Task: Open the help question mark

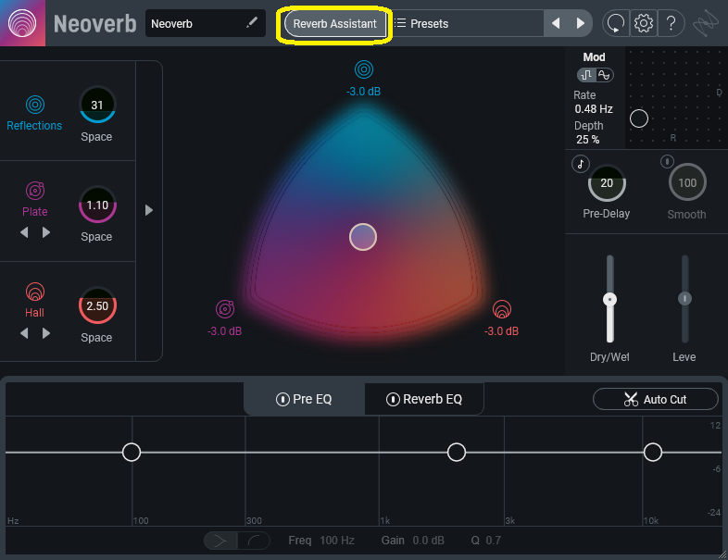Action: coord(670,23)
